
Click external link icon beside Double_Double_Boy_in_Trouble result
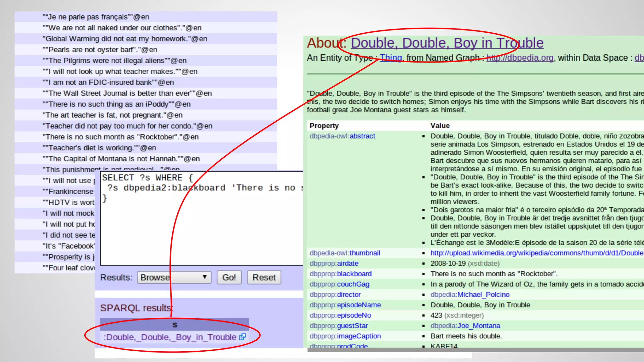242,337
